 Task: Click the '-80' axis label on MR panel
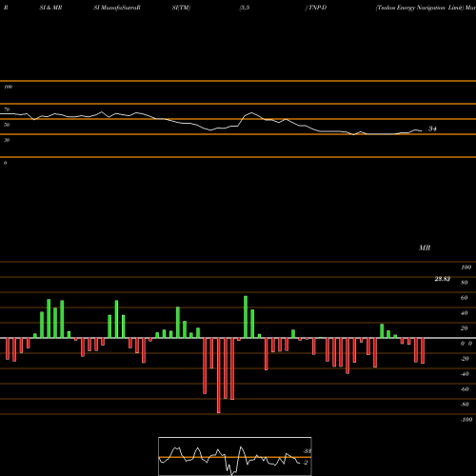pyautogui.click(x=465, y=405)
